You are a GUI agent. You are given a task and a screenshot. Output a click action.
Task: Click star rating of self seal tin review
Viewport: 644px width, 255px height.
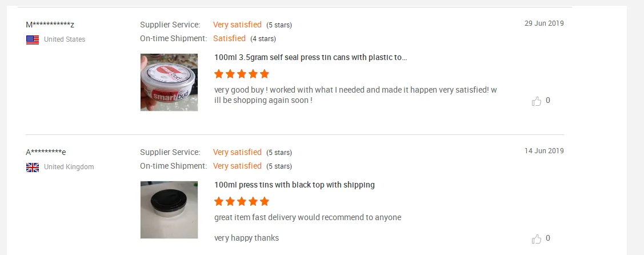pyautogui.click(x=241, y=74)
